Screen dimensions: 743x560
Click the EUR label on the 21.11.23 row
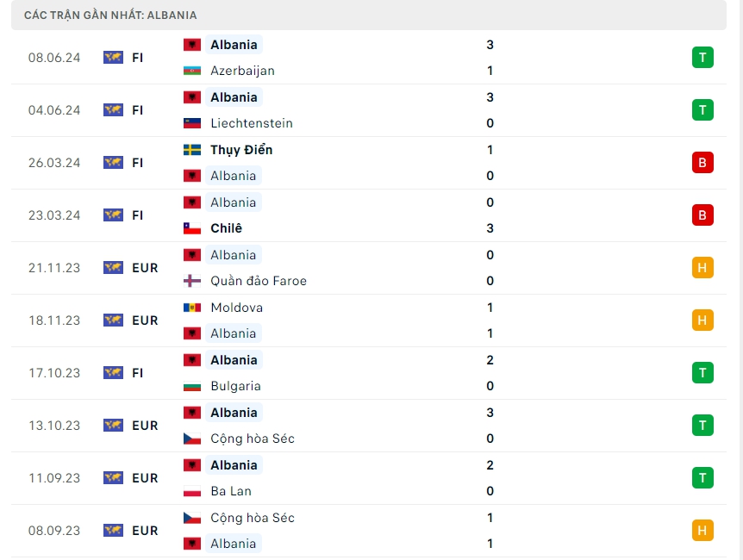tap(145, 268)
